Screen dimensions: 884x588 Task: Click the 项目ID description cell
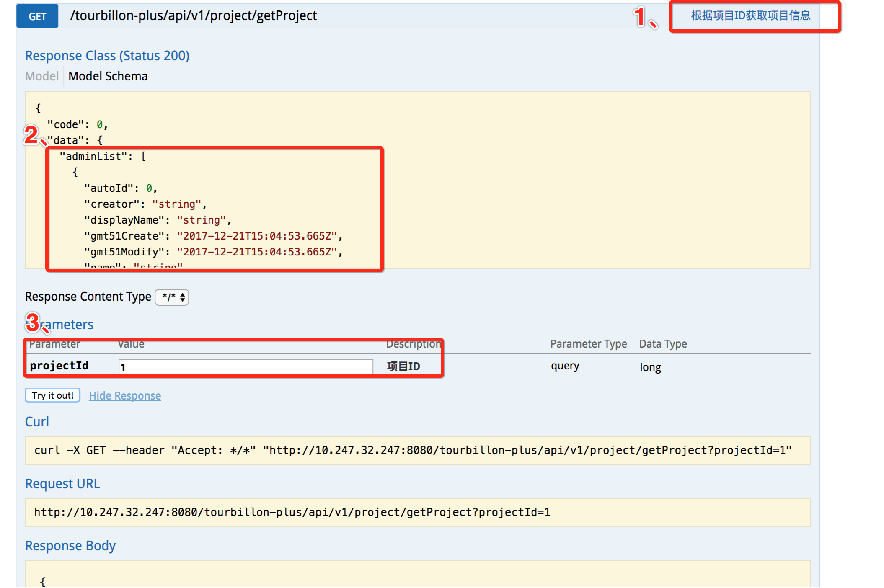403,366
